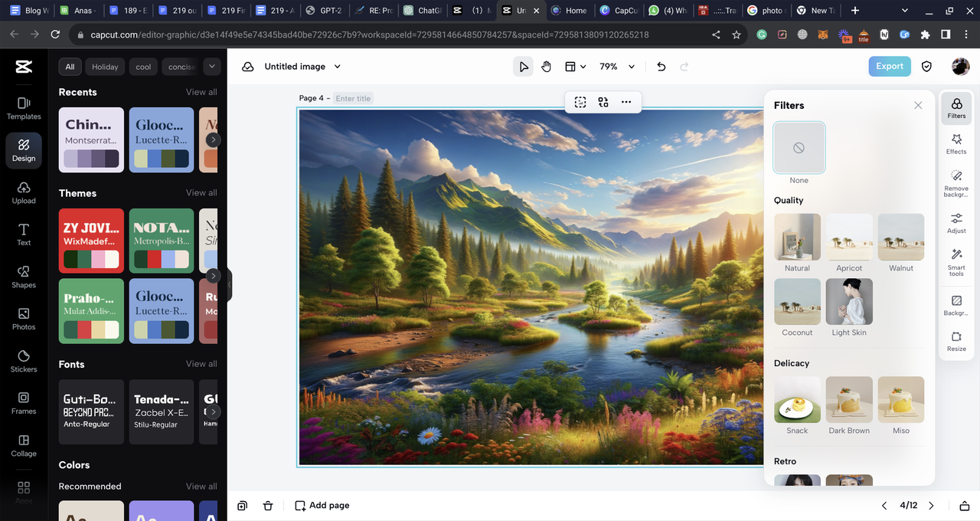980x521 pixels.
Task: Expand the theme filter tags chevron
Action: click(x=212, y=67)
